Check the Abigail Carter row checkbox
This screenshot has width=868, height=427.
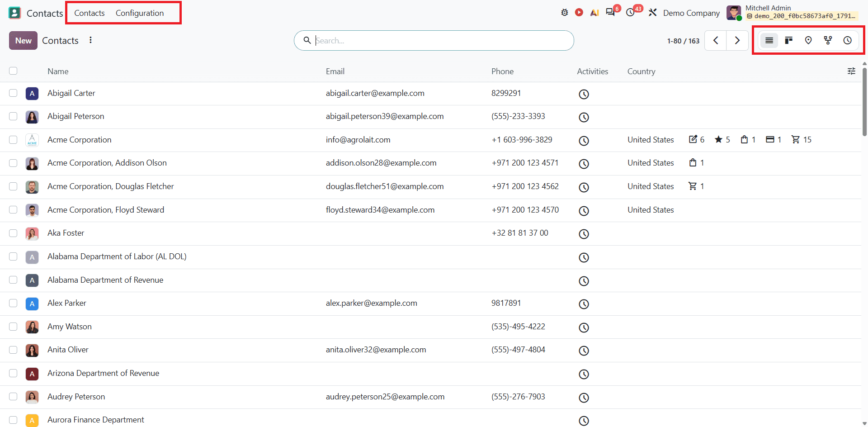13,93
